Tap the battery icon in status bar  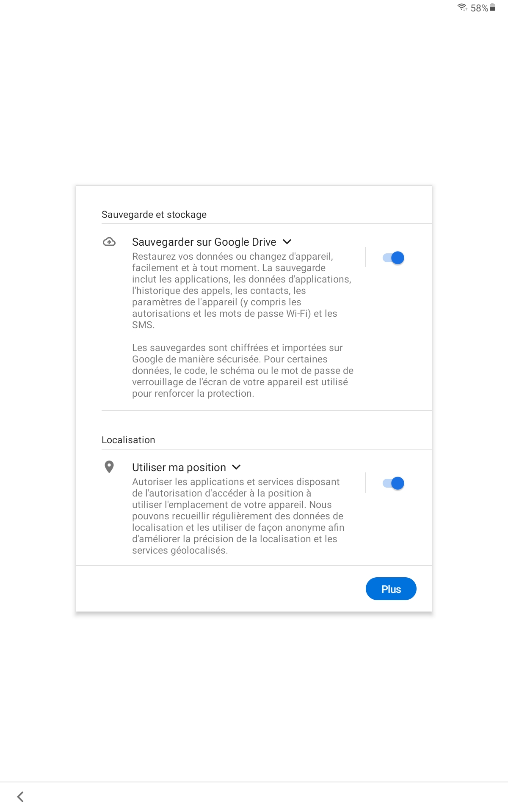click(492, 8)
